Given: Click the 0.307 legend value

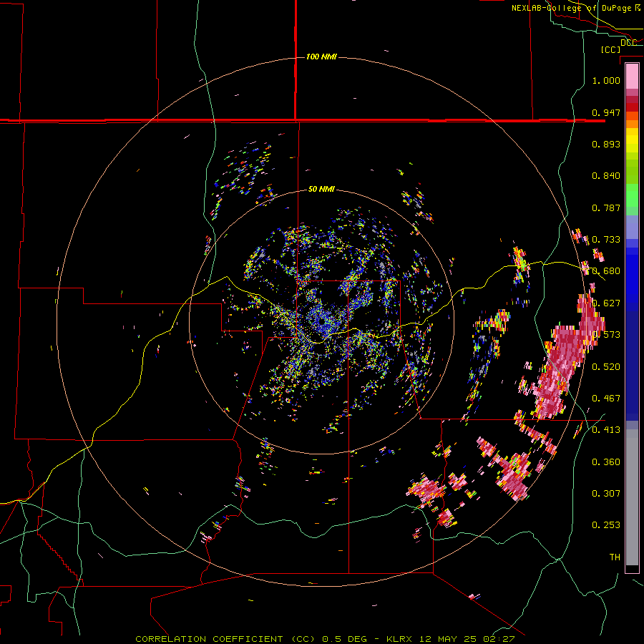Looking at the screenshot, I should [606, 493].
